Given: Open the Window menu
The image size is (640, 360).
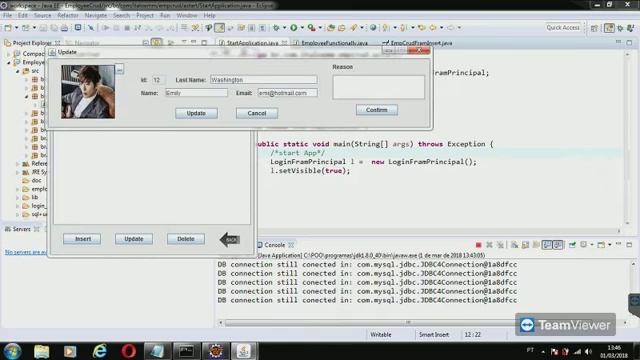Looking at the screenshot, I should 187,16.
